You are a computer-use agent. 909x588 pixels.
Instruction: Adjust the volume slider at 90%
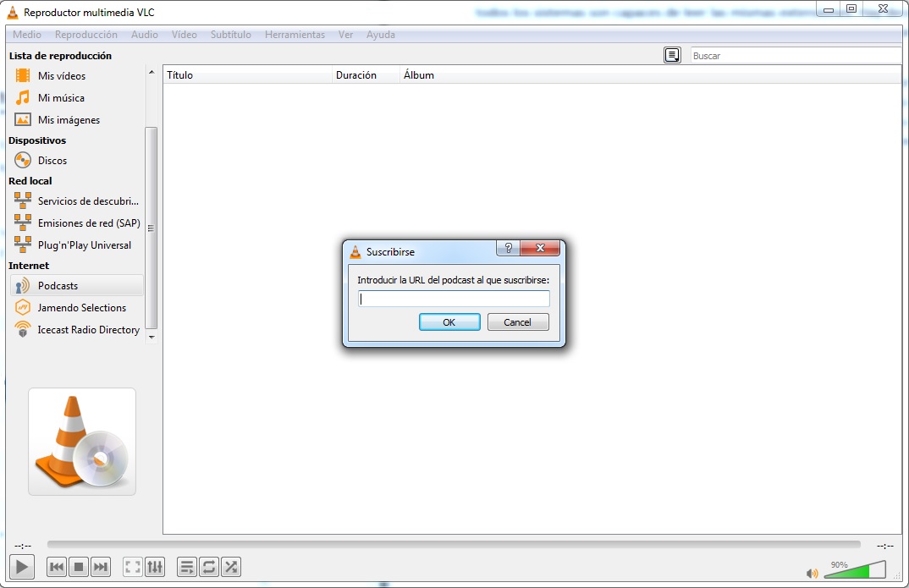(x=855, y=569)
